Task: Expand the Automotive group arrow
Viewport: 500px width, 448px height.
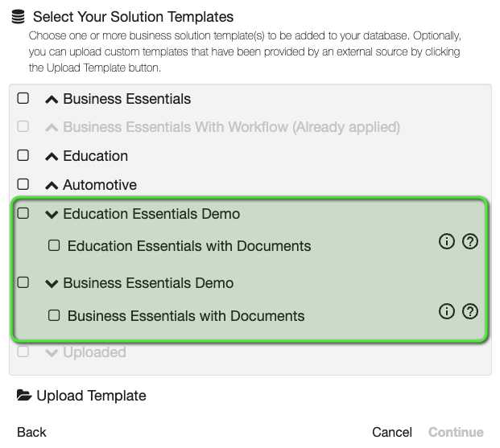Action: click(x=52, y=186)
